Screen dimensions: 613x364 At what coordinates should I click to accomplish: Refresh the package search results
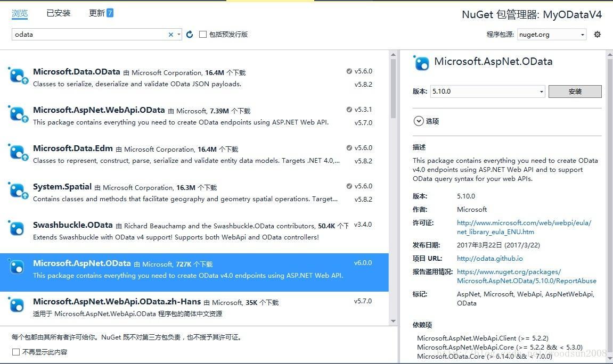(x=190, y=35)
